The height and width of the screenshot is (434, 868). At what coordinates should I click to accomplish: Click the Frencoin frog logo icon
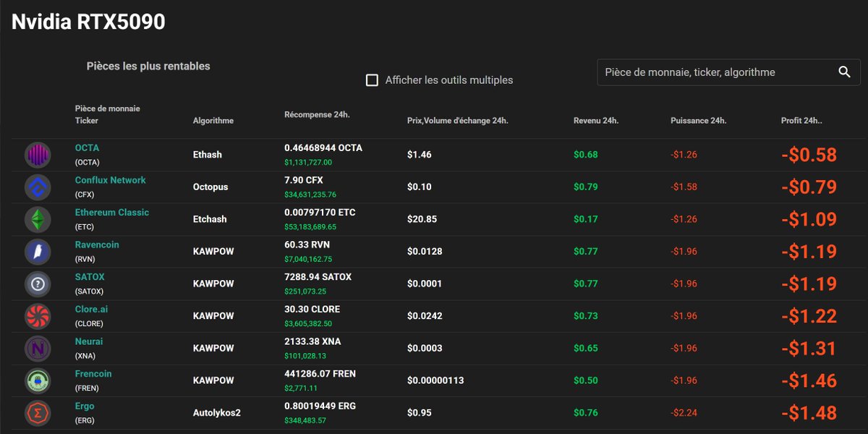coord(38,381)
